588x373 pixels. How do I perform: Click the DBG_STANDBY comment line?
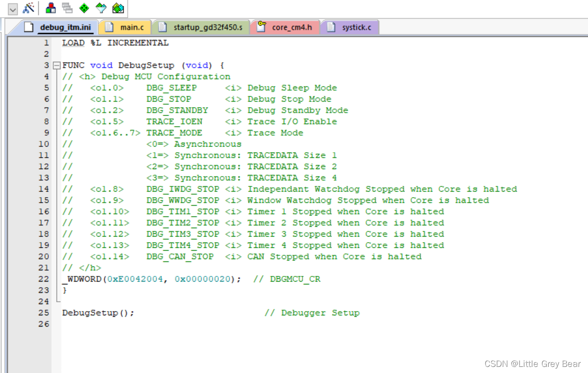tap(205, 110)
